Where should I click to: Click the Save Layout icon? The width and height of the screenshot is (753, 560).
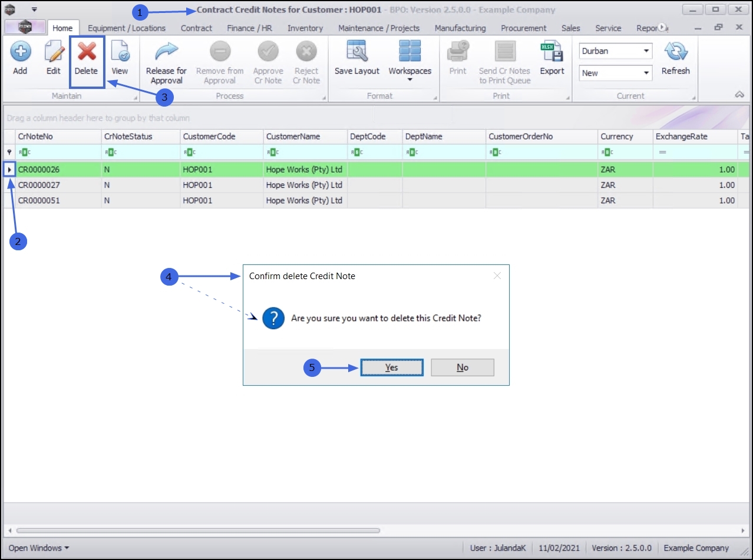[357, 52]
